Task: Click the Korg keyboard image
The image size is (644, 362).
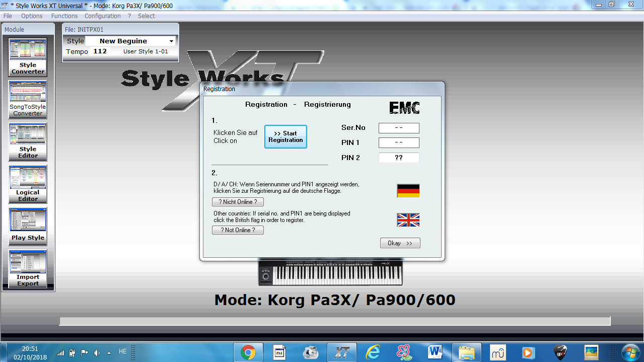Action: [x=330, y=272]
